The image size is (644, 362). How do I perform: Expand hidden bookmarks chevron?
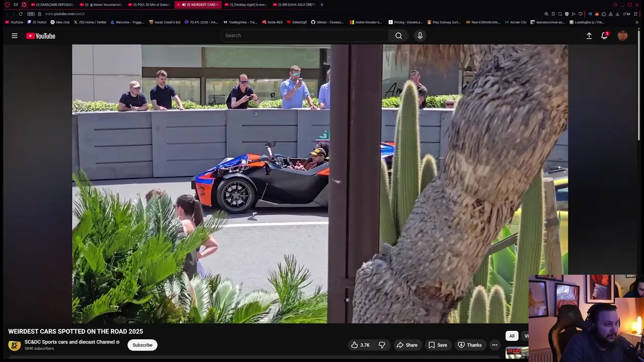(637, 22)
